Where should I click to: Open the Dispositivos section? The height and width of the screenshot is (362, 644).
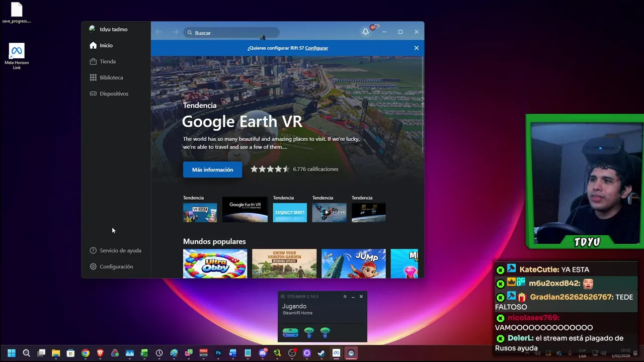pos(109,94)
